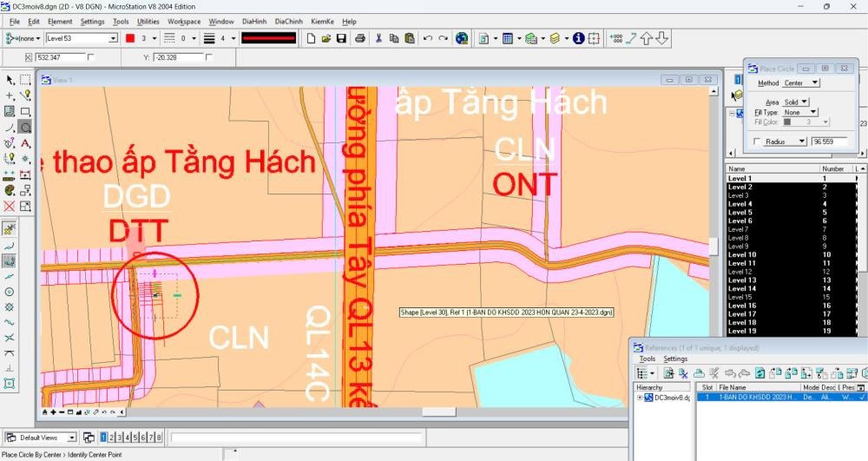Click the globe browser icon in the toolbar
Screen dimensions: 868x461
[462, 38]
